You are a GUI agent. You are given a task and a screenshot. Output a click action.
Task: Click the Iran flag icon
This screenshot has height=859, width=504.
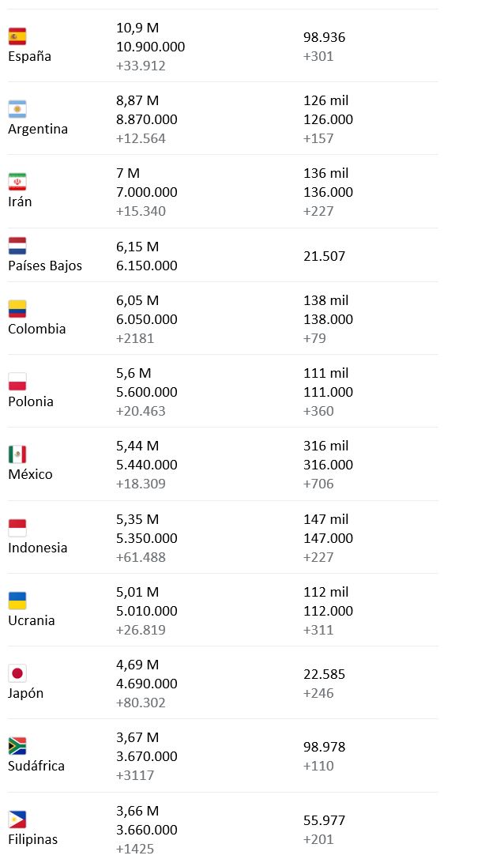point(17,182)
